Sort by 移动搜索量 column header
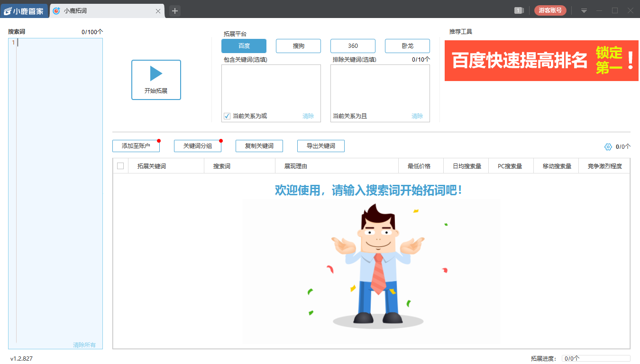640x364 pixels. 556,166
